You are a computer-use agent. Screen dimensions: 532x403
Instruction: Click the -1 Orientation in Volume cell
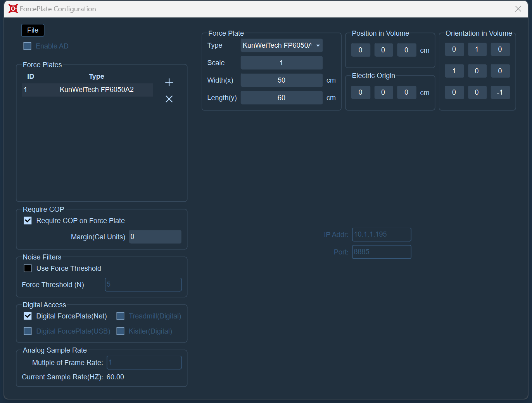pyautogui.click(x=500, y=92)
